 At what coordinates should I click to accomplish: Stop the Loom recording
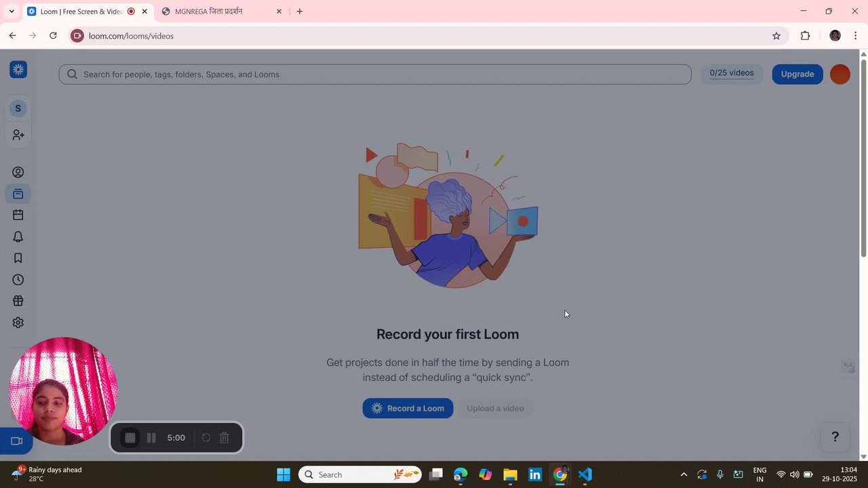tap(130, 438)
